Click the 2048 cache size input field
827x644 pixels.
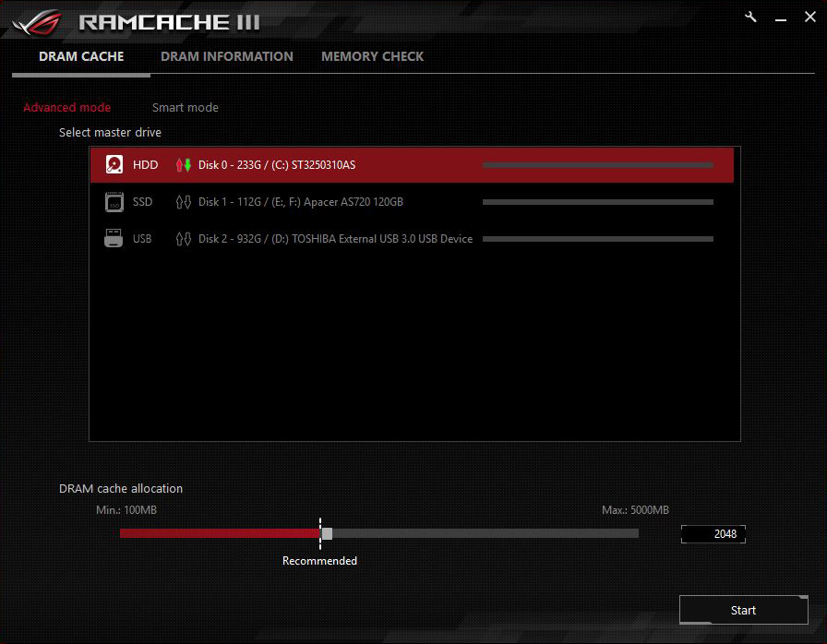pos(713,534)
